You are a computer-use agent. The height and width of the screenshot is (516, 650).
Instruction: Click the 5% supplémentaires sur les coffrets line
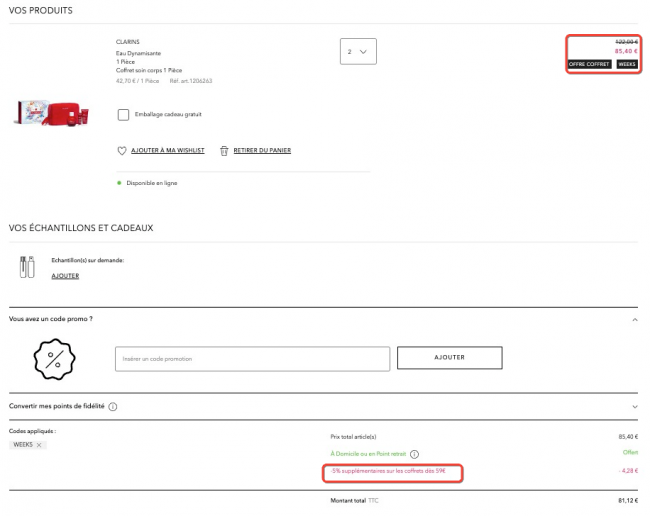388,471
